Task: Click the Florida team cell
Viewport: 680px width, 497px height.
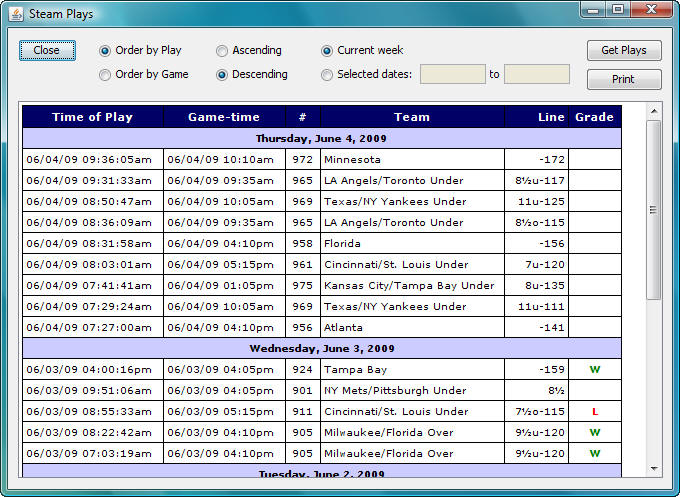Action: point(412,243)
